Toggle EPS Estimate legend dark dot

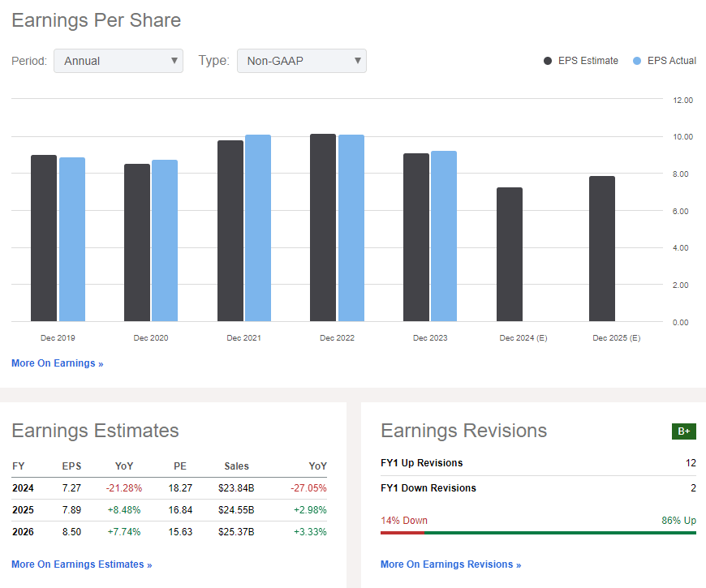coord(549,61)
